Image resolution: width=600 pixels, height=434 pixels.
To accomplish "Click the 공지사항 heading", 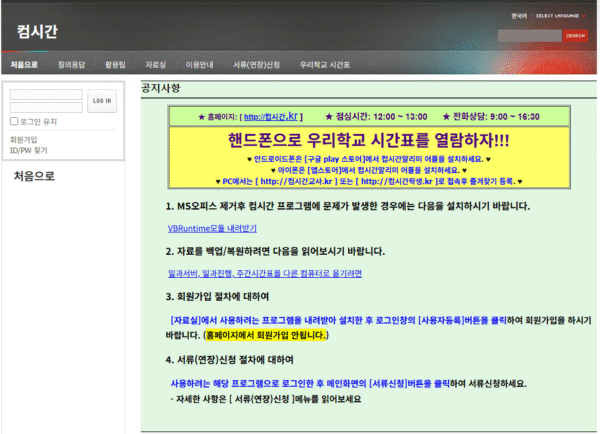I will (x=161, y=88).
